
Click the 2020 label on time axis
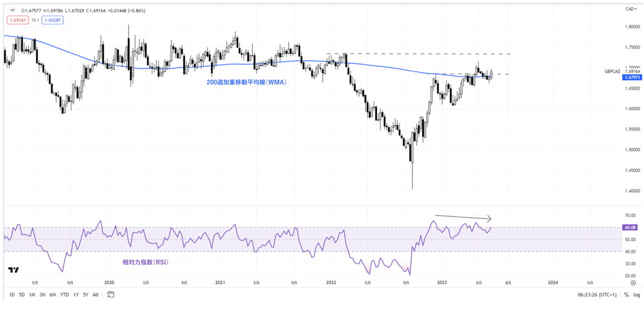109,282
